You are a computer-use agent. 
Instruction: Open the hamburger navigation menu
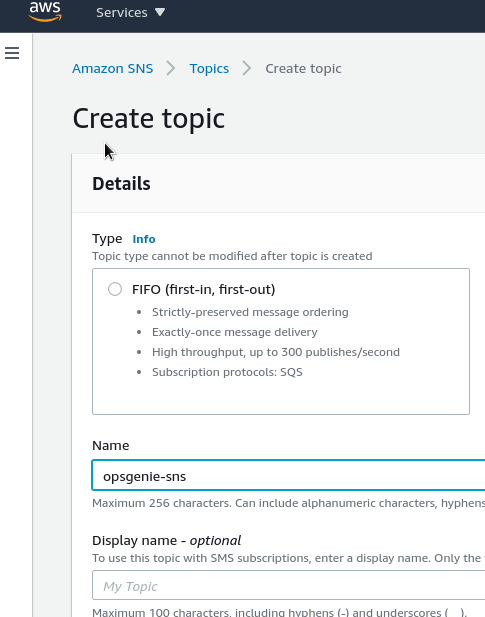click(12, 53)
